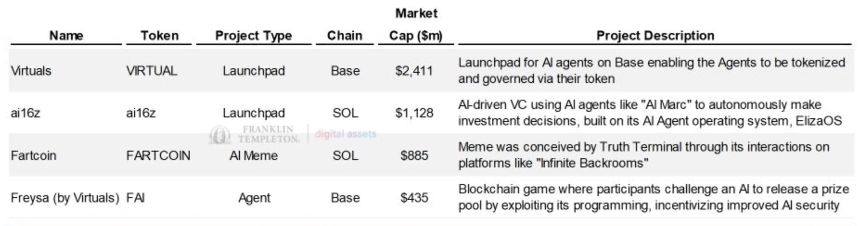The image size is (868, 226).
Task: Click the 'digital assets' watermark text
Action: tap(346, 134)
